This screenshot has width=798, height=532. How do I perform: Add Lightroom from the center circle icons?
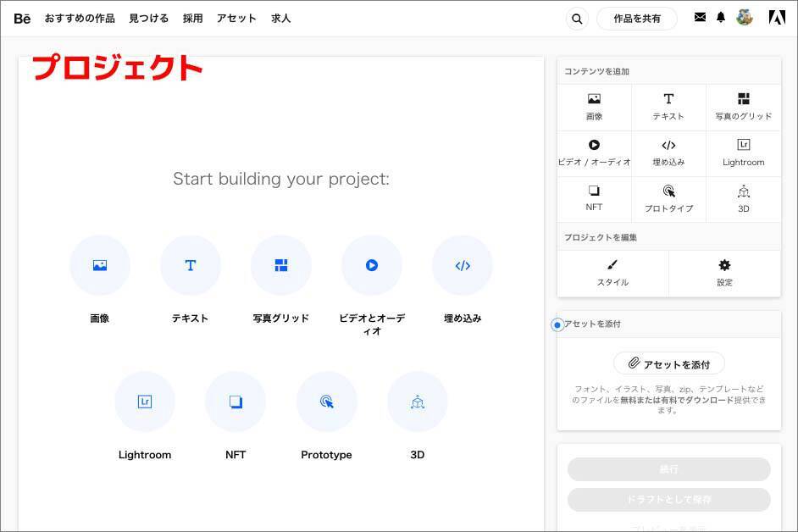145,402
